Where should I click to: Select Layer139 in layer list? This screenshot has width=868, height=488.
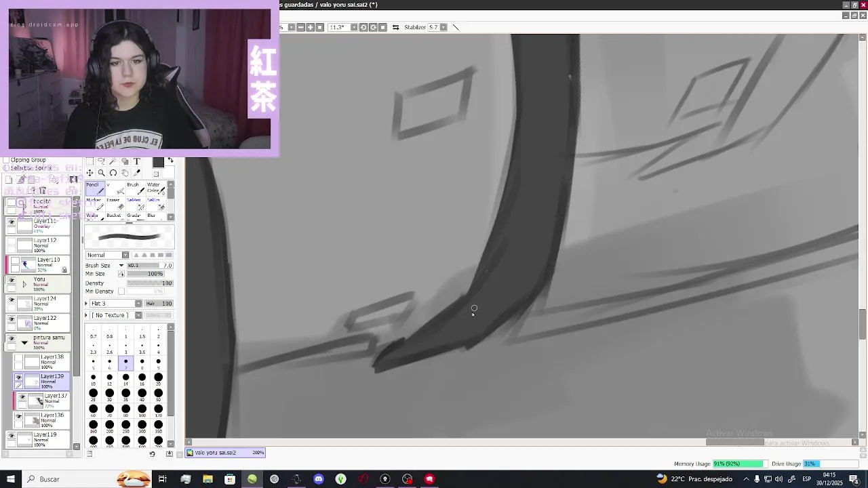coord(42,382)
